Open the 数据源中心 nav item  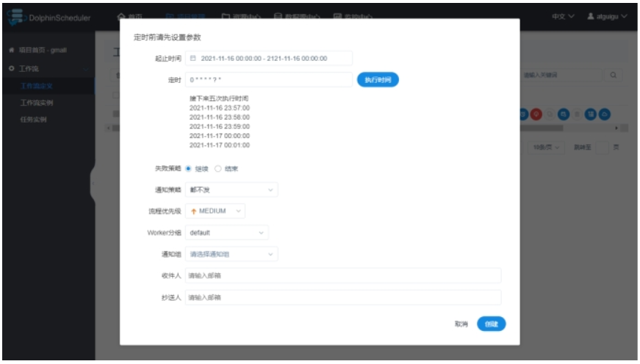click(297, 16)
